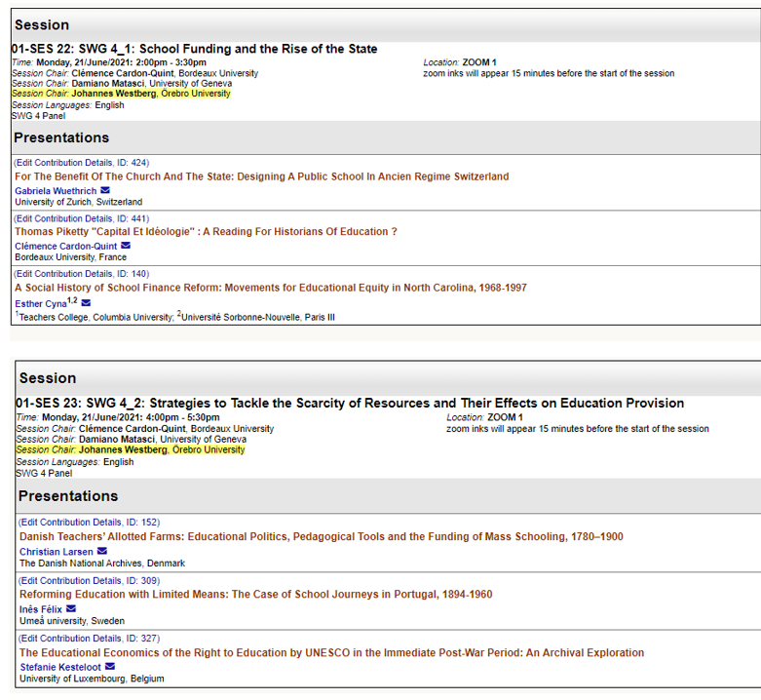Open Edit Contribution Details for ID 327
Viewport: 761px width, 700px height.
[x=90, y=639]
